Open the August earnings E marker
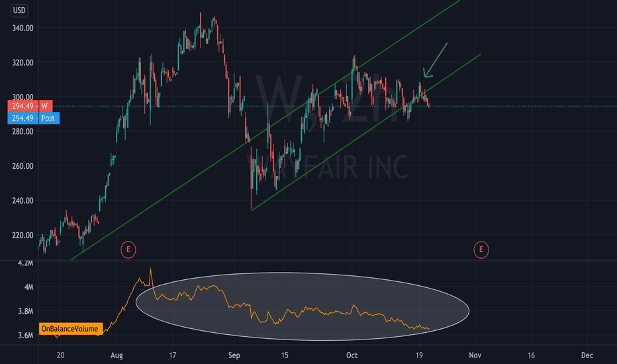This screenshot has width=617, height=364. [x=128, y=250]
